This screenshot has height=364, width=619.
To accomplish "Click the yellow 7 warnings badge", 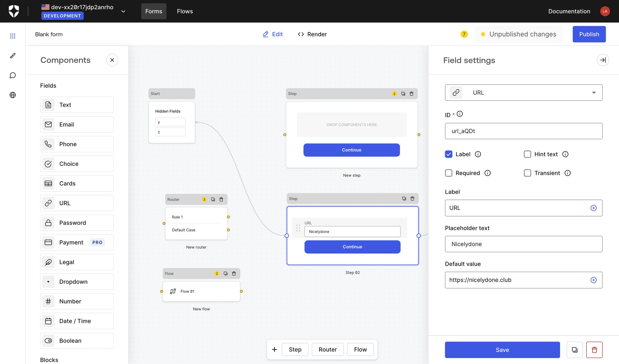I will click(x=464, y=34).
